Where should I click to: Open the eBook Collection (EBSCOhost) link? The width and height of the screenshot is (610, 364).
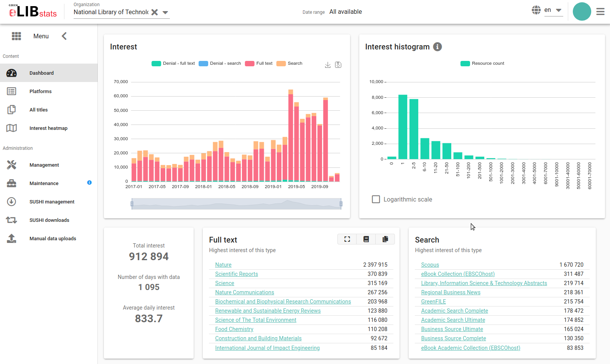tap(458, 274)
